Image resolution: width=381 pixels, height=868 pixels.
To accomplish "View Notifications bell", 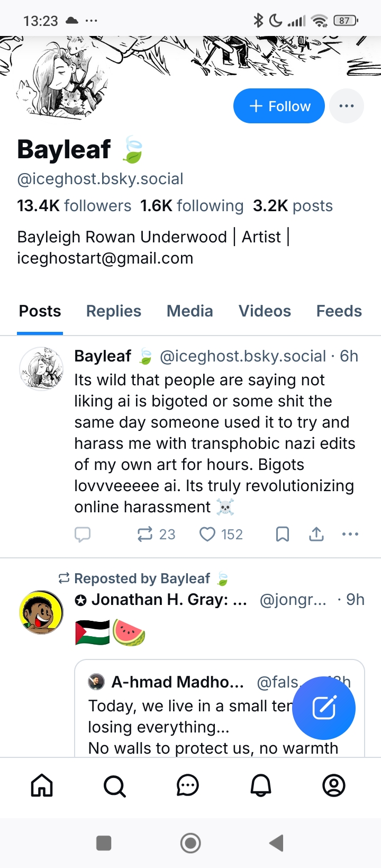I will pos(261,785).
